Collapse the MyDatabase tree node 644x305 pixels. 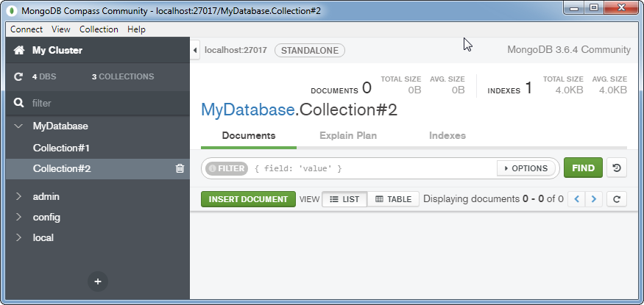point(18,126)
